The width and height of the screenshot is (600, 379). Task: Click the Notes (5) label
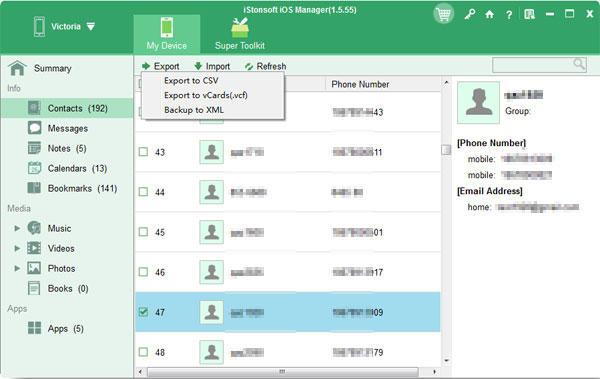coord(67,148)
